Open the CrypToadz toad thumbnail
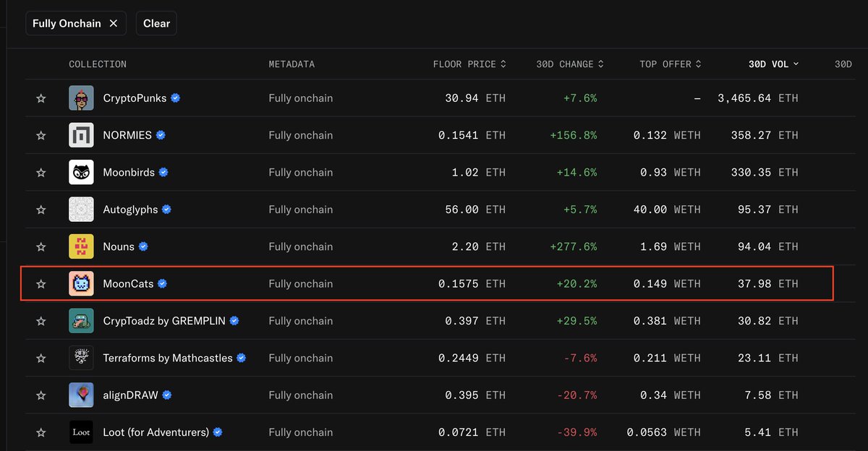 pos(81,321)
